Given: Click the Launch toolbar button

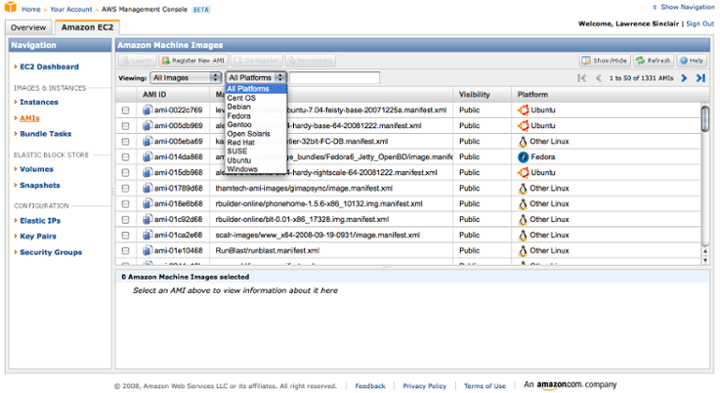Looking at the screenshot, I should click(x=137, y=61).
